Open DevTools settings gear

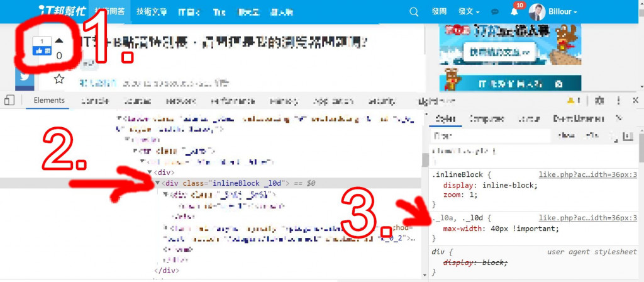click(599, 100)
